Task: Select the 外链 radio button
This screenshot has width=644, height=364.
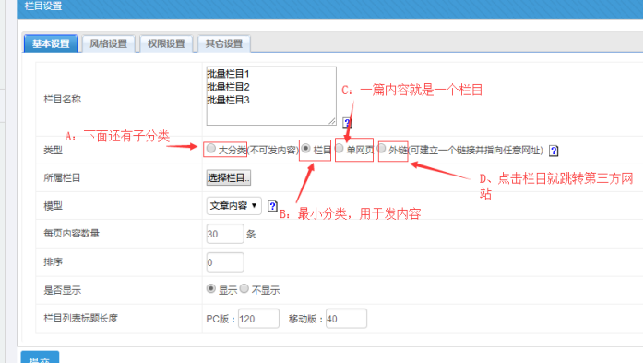Action: (x=382, y=149)
